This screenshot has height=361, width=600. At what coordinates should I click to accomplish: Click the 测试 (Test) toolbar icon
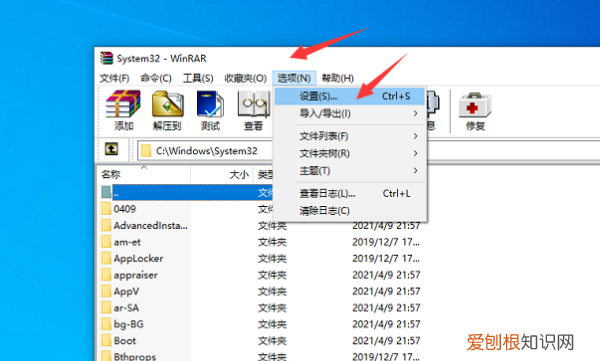click(x=210, y=104)
